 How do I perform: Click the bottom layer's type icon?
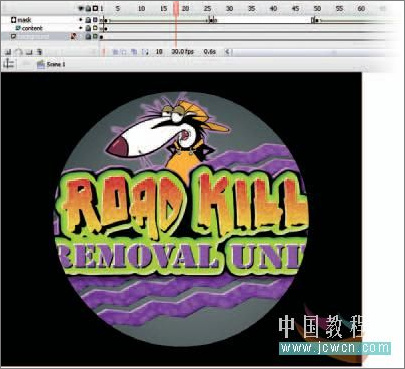(13, 37)
